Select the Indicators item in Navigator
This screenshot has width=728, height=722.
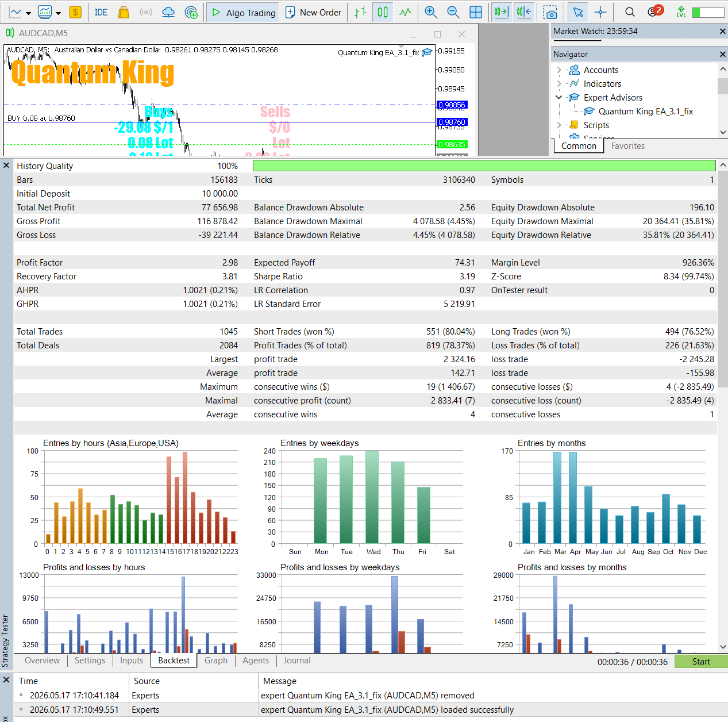tap(602, 84)
